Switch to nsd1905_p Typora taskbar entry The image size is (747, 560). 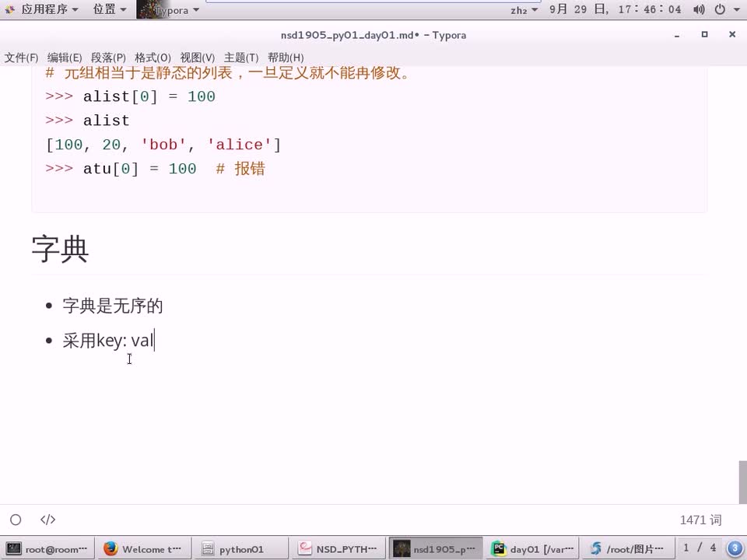pos(436,549)
